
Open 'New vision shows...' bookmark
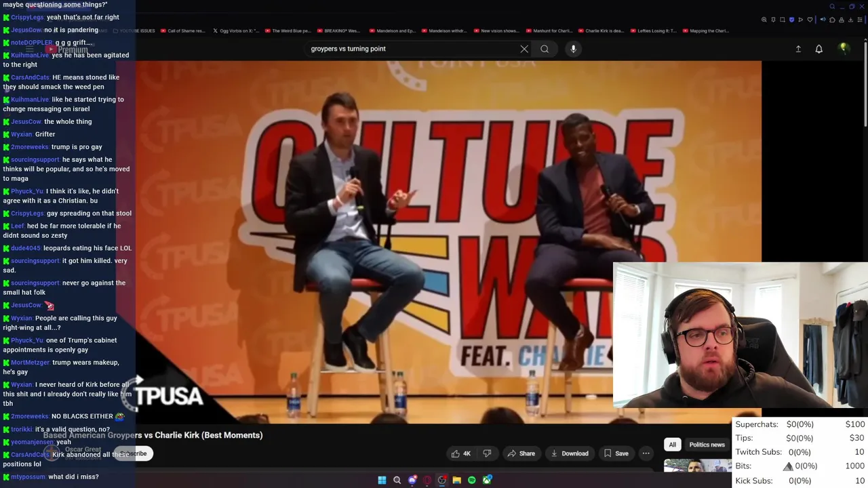496,30
